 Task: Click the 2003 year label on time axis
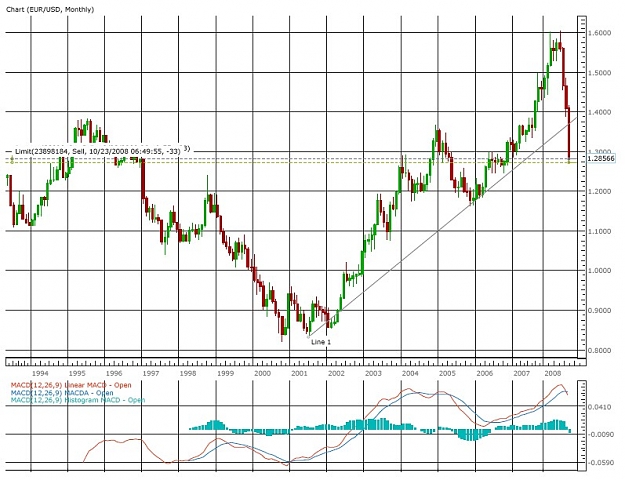[373, 374]
